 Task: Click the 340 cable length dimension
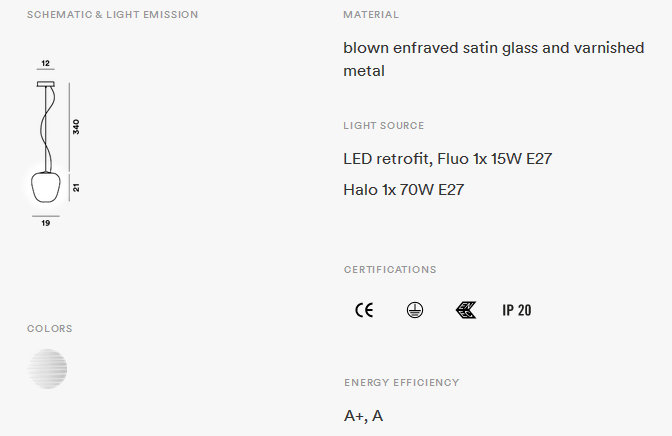tap(76, 127)
